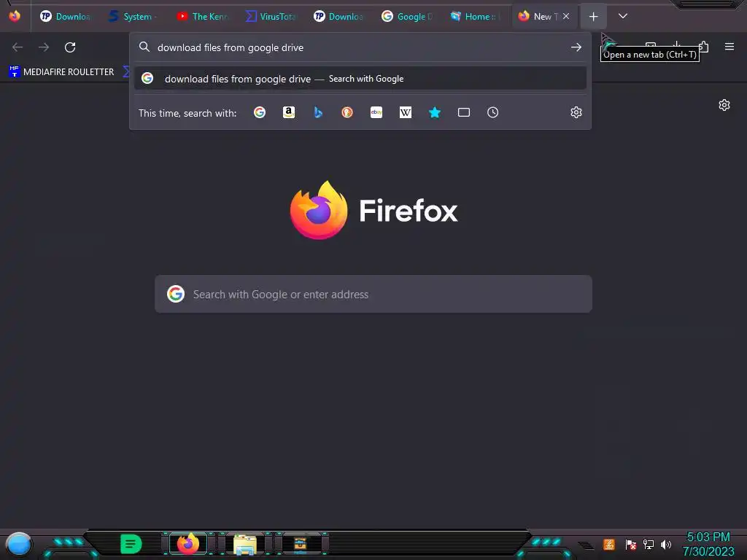Search in History clock icon
Viewport: 747px width, 560px height.
click(492, 112)
